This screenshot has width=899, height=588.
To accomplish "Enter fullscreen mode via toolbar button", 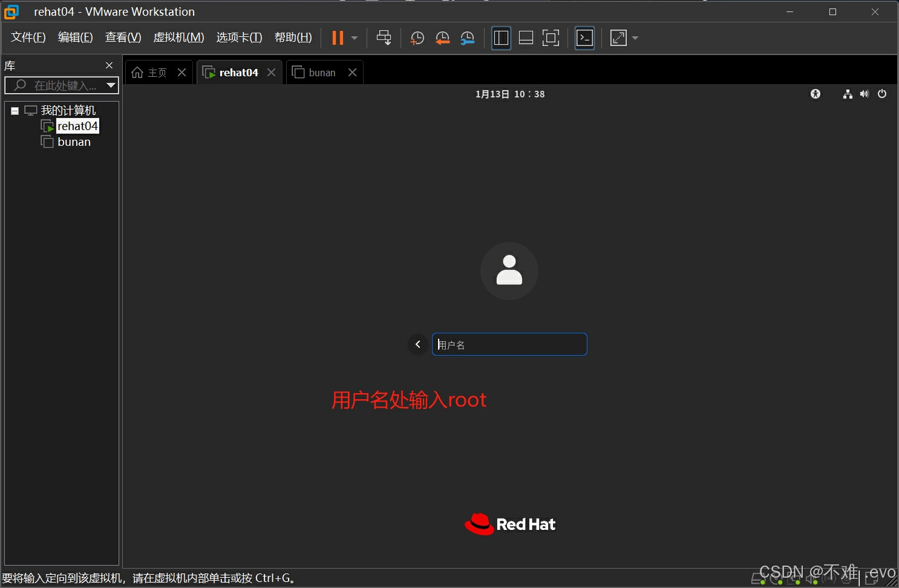I will pos(551,38).
